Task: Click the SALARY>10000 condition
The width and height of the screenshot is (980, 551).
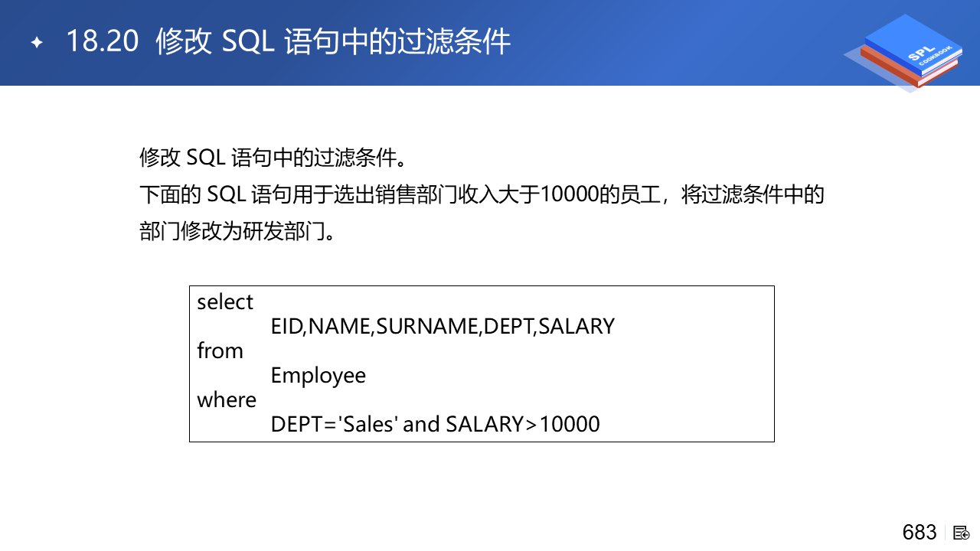Action: click(523, 425)
